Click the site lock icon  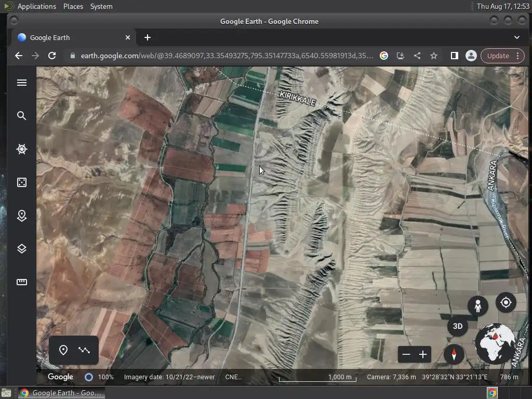[72, 56]
